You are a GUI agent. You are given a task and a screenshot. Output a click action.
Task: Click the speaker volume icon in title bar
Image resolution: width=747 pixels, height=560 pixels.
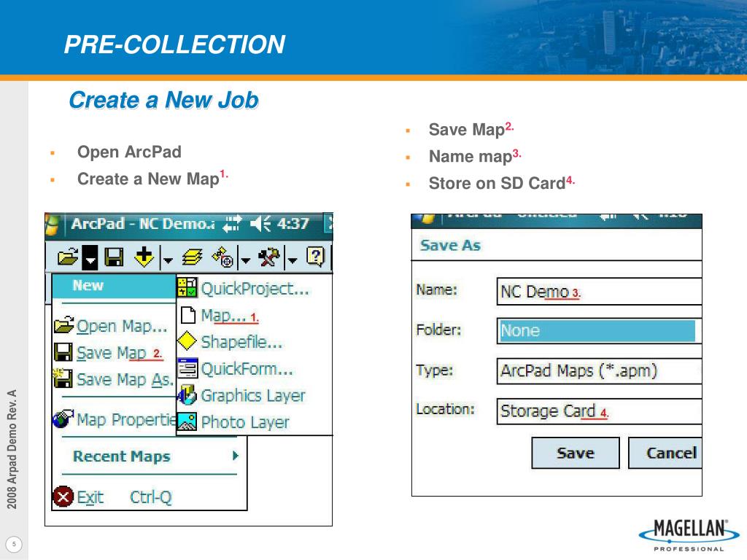point(260,223)
